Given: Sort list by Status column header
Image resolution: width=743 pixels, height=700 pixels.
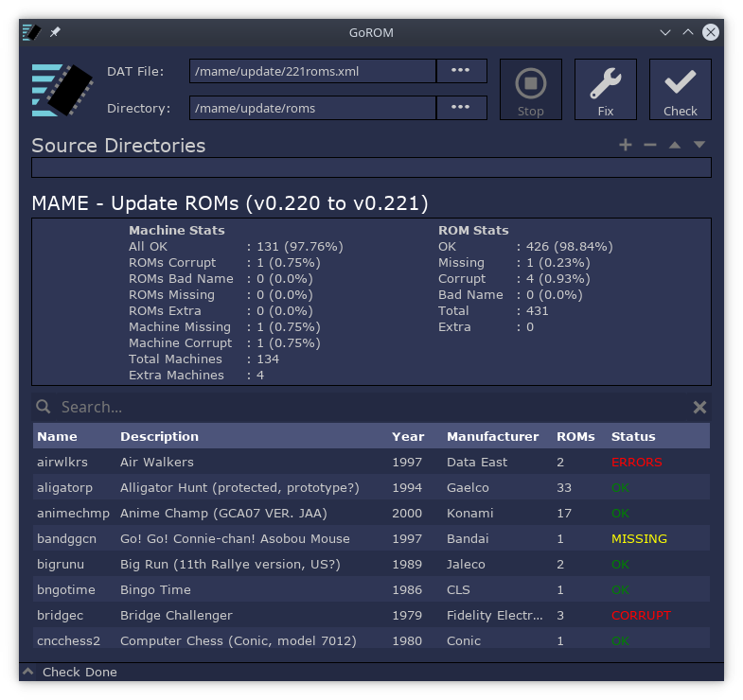Looking at the screenshot, I should point(633,436).
